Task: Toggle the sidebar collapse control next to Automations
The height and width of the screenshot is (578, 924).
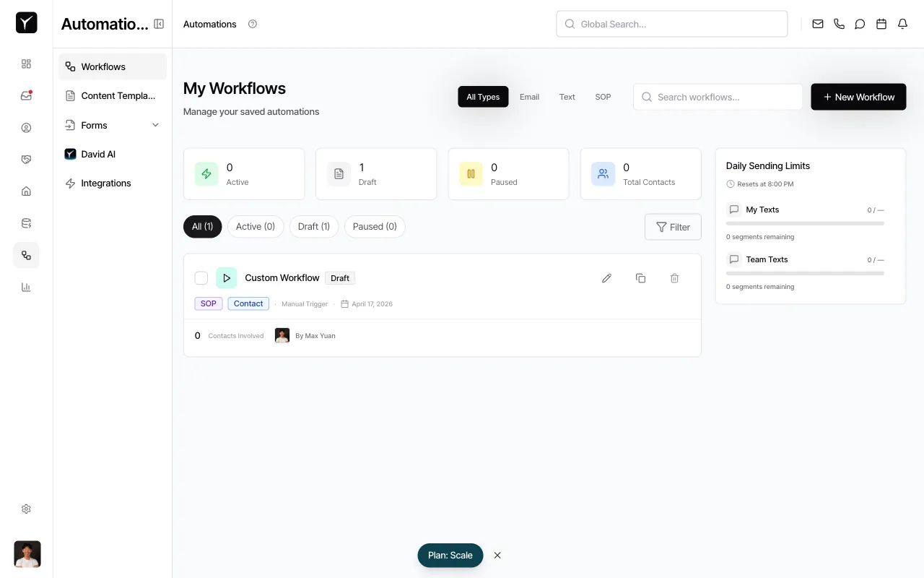Action: point(159,23)
